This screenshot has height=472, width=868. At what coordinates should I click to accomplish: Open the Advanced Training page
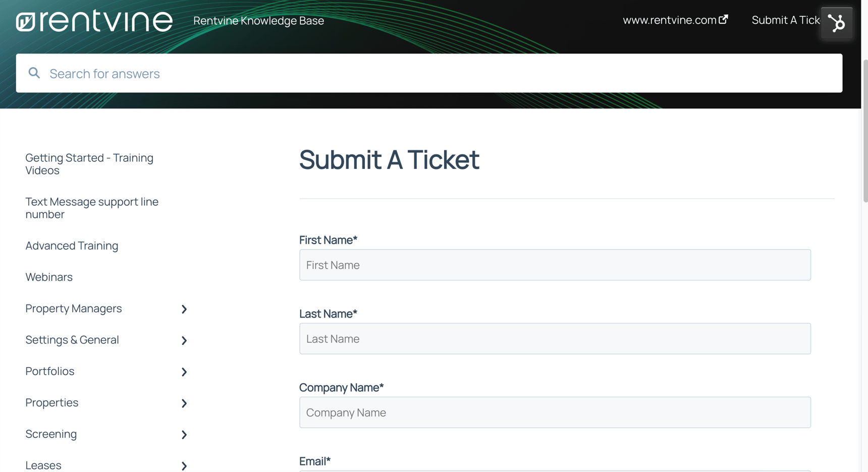click(x=72, y=246)
